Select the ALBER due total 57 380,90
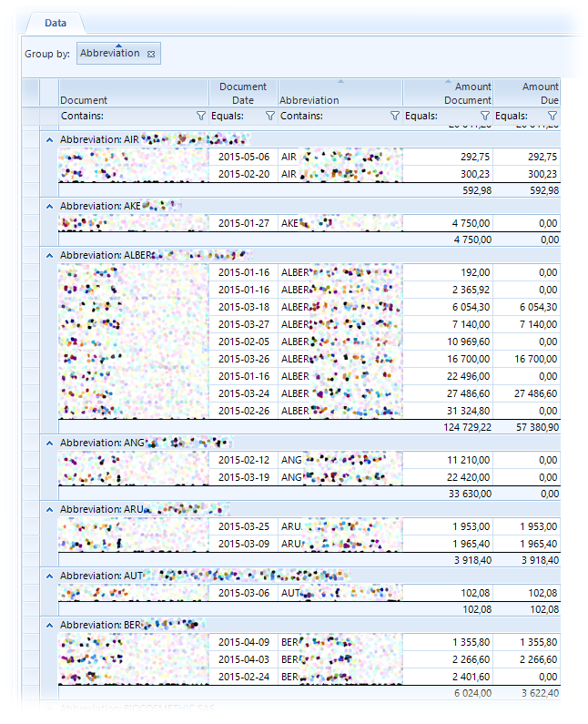This screenshot has width=588, height=724. [x=537, y=427]
